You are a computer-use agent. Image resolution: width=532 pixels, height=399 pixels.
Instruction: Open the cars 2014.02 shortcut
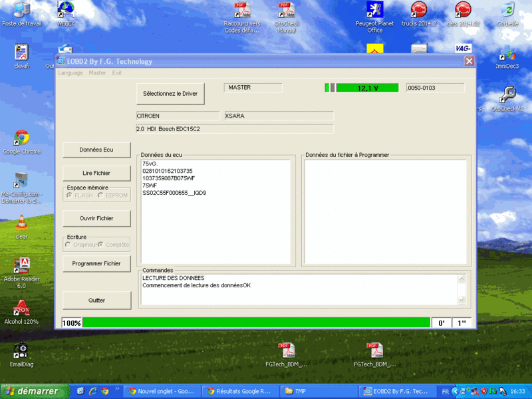point(463,13)
